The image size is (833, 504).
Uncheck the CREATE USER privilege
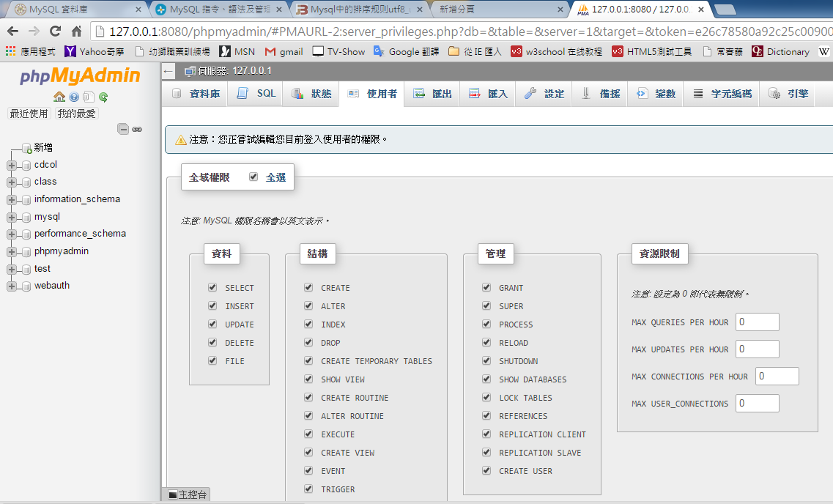click(486, 470)
